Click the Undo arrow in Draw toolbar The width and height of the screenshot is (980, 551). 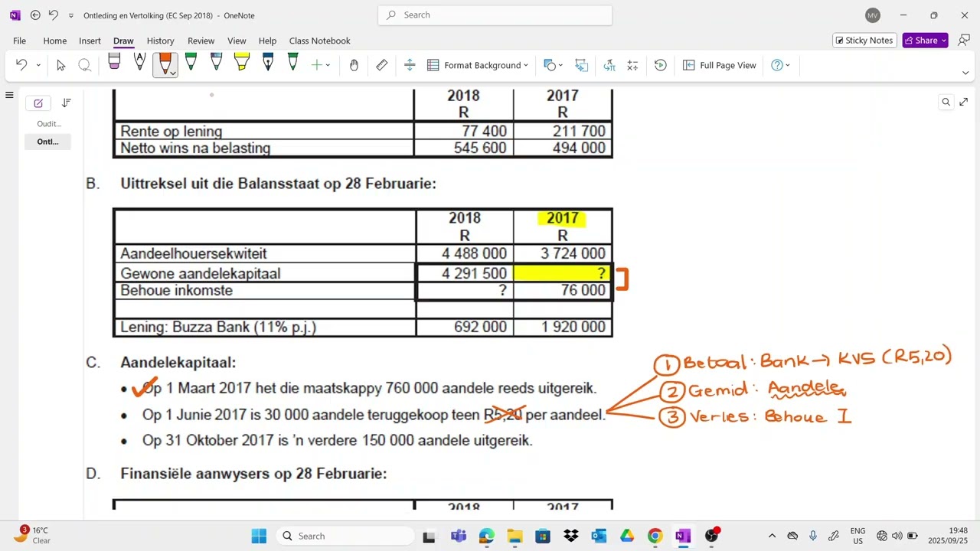coord(21,66)
